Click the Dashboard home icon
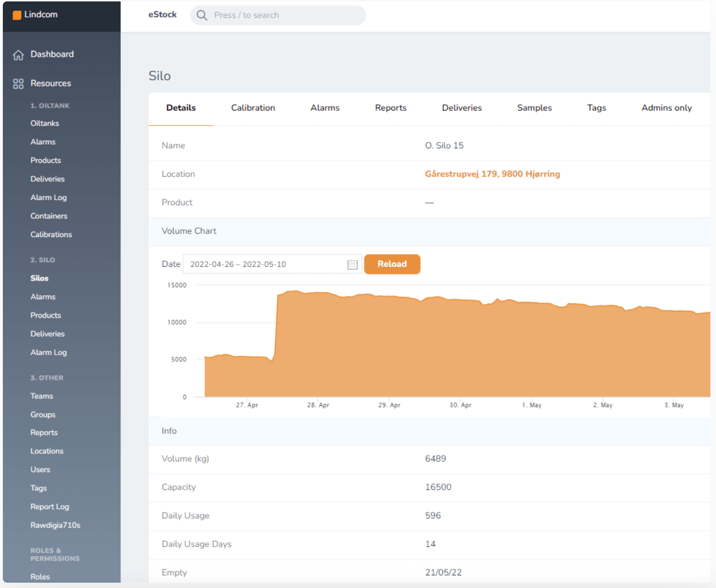Viewport: 716px width, 588px height. pyautogui.click(x=18, y=54)
